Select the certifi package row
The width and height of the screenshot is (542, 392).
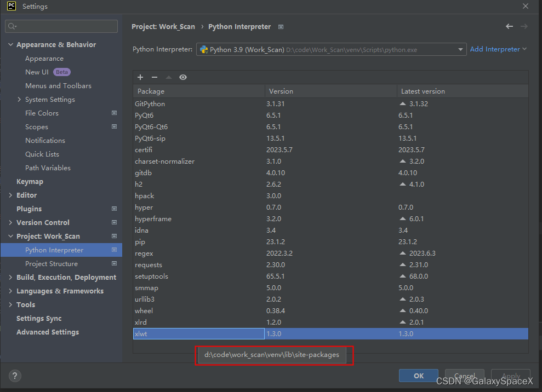pyautogui.click(x=331, y=150)
